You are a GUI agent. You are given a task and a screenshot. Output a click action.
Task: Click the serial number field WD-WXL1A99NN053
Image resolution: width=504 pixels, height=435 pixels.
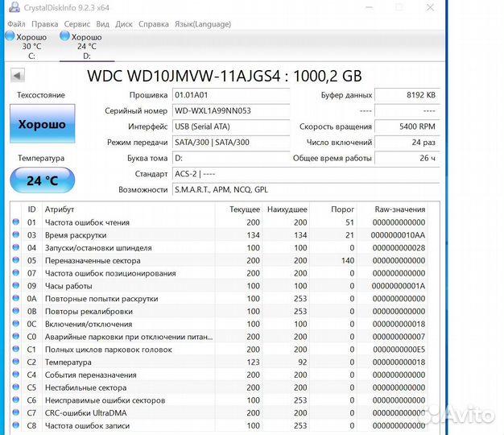tap(231, 111)
